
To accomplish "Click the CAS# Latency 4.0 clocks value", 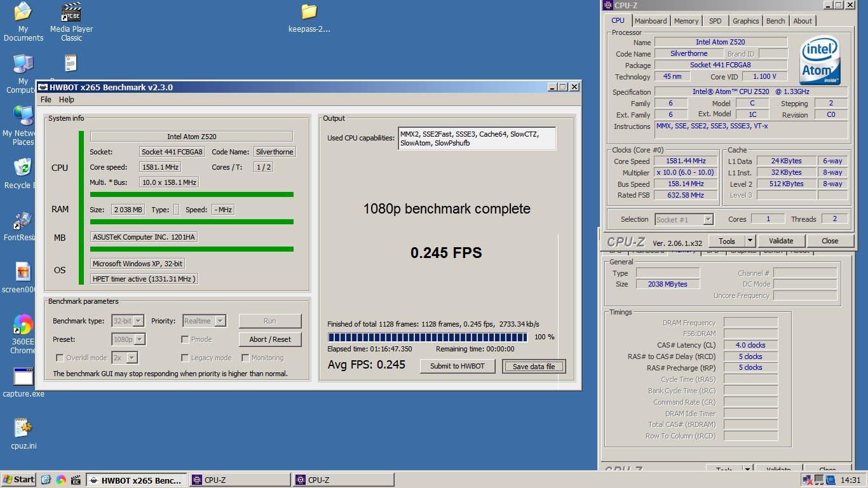I will [750, 345].
